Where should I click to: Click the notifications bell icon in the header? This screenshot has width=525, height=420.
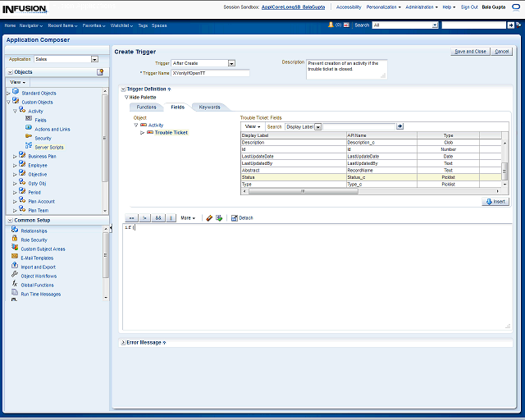pyautogui.click(x=331, y=25)
